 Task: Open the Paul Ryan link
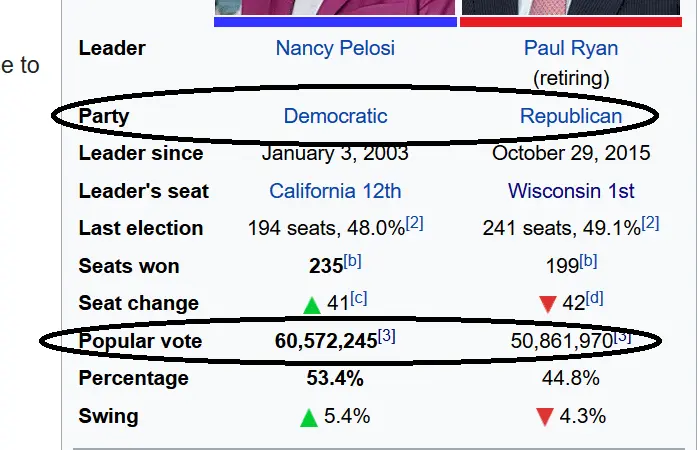click(x=571, y=48)
